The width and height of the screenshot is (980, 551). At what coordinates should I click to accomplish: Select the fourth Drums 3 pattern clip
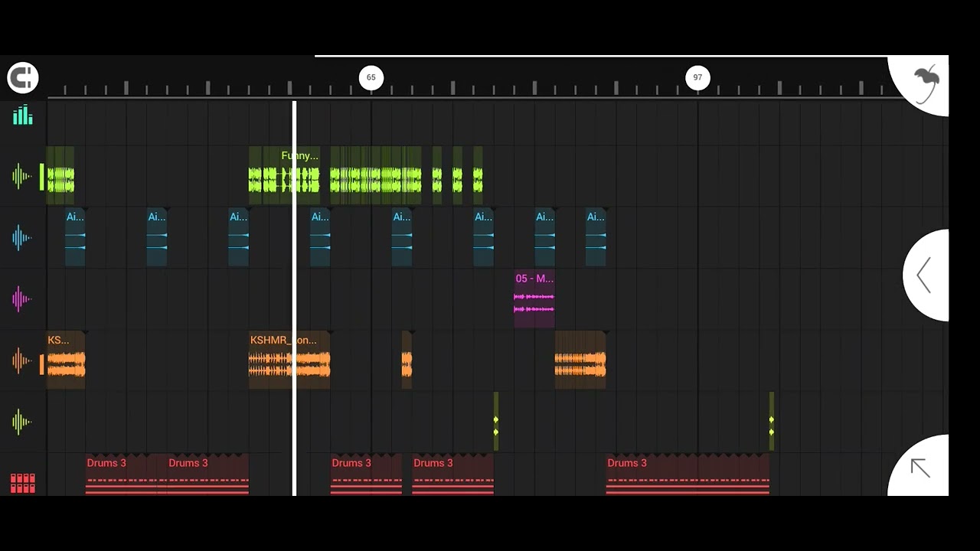click(x=453, y=474)
